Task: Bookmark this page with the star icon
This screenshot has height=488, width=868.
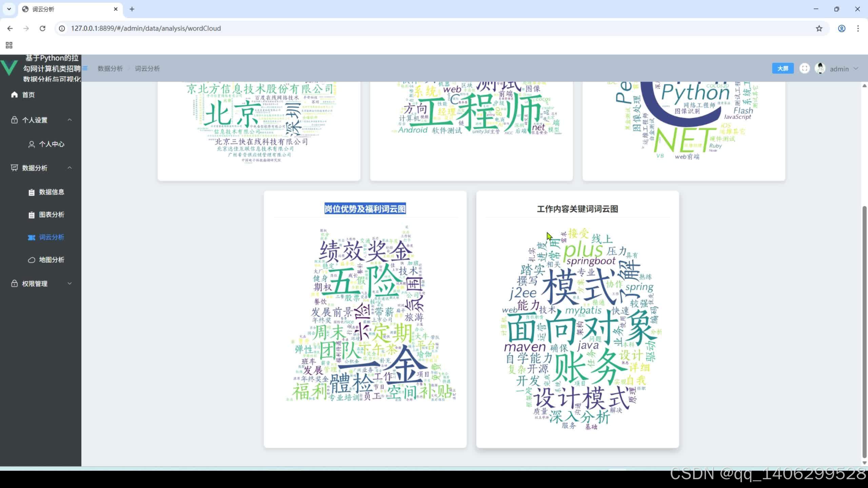Action: click(x=819, y=28)
